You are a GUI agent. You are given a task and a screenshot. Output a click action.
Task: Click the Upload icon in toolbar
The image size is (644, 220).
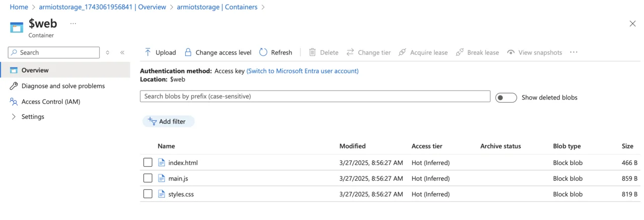(x=148, y=52)
